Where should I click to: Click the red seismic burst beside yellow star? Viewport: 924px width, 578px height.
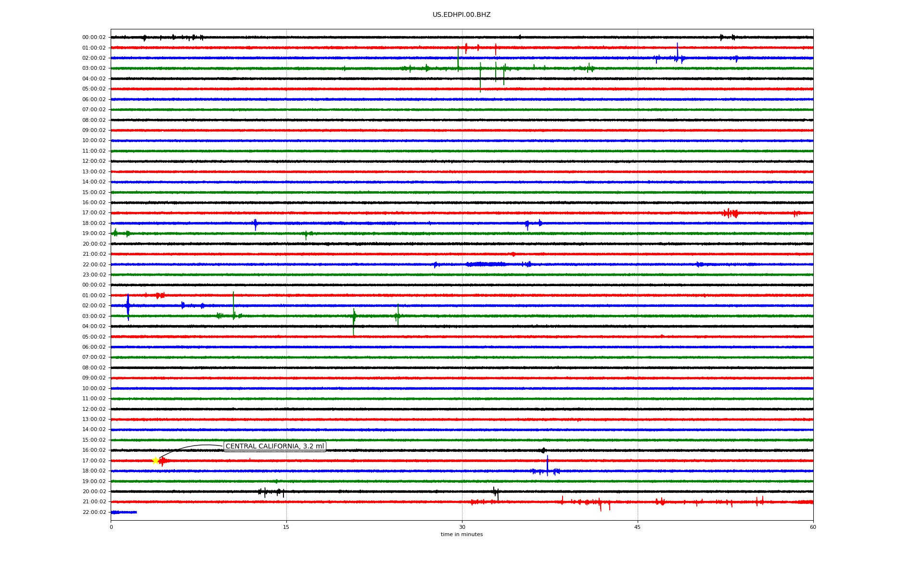point(163,461)
